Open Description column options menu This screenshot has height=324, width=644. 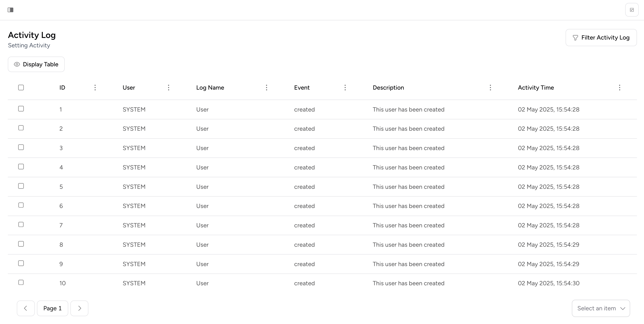(x=490, y=88)
